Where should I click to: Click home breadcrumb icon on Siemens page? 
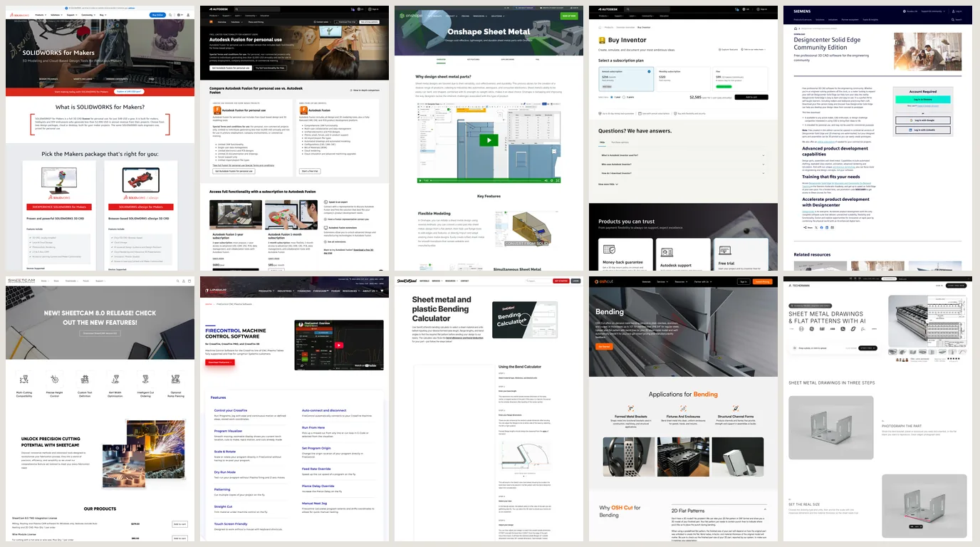[x=795, y=28]
